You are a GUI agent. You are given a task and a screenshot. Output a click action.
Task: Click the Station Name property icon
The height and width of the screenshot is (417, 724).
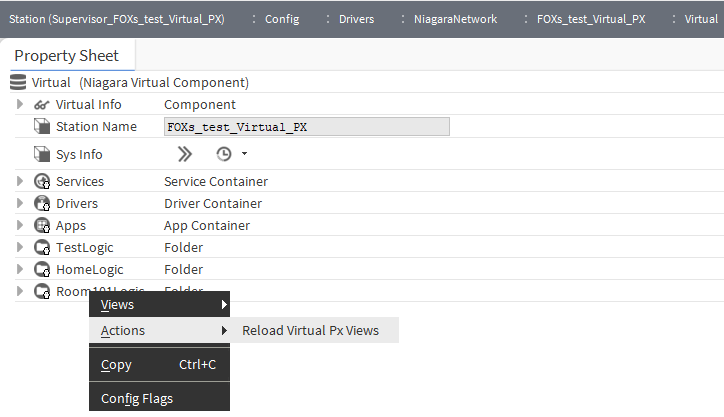pyautogui.click(x=42, y=127)
